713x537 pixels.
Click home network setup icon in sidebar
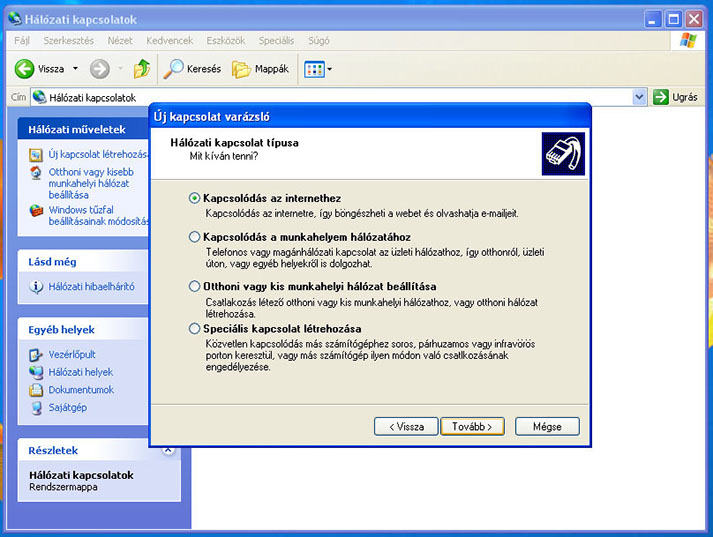35,173
